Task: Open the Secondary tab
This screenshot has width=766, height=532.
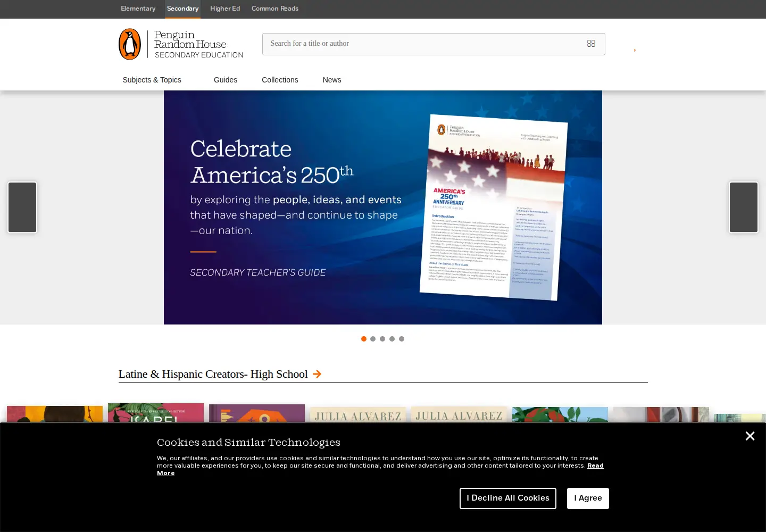Action: 182,9
